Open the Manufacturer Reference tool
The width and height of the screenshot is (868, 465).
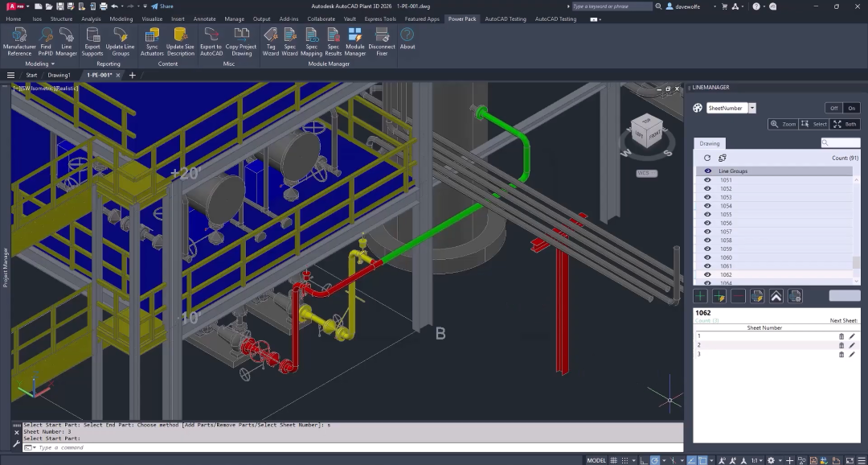click(19, 42)
